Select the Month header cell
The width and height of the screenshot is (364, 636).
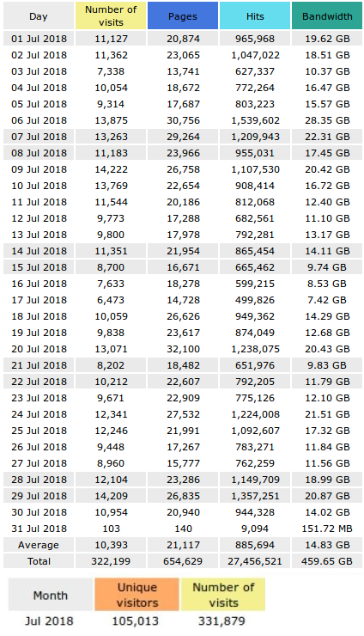tap(51, 595)
